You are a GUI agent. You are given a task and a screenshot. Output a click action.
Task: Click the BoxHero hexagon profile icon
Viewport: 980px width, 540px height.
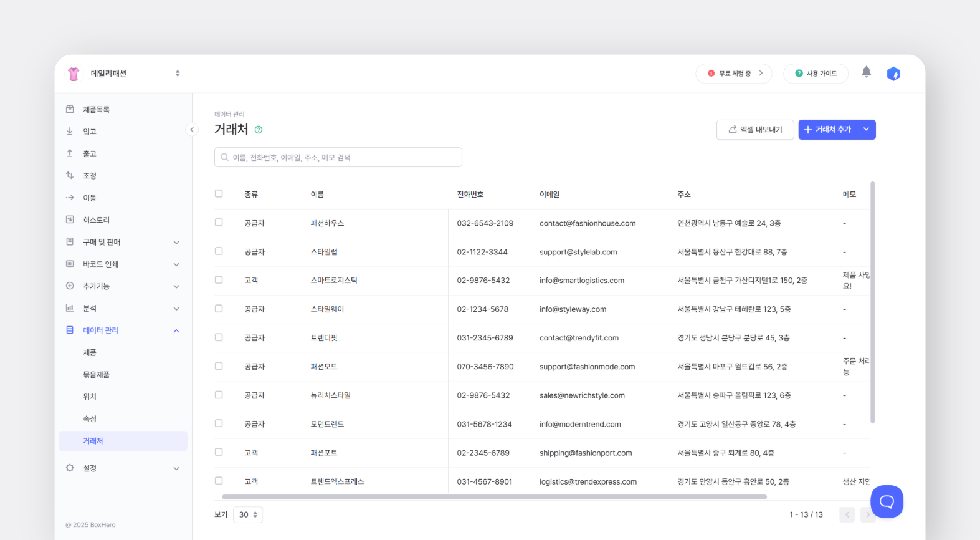[x=893, y=74]
